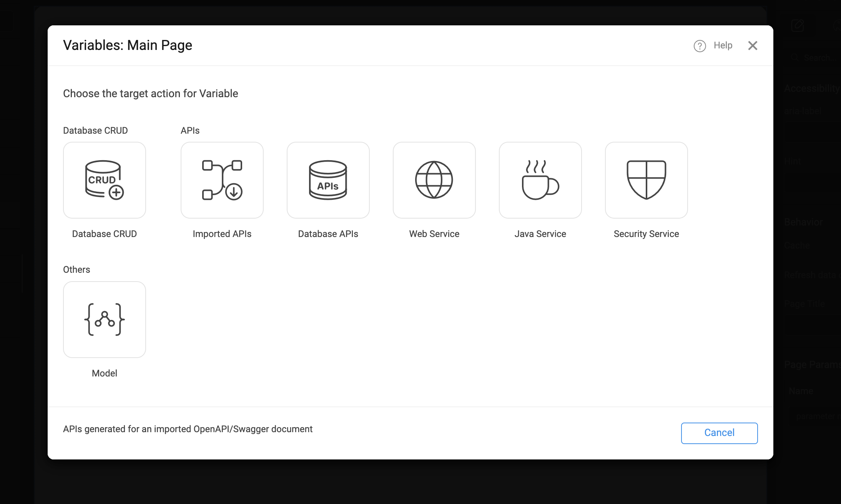Screen dimensions: 841x504
Task: Click the Model caption under braces icon
Action: click(x=104, y=373)
